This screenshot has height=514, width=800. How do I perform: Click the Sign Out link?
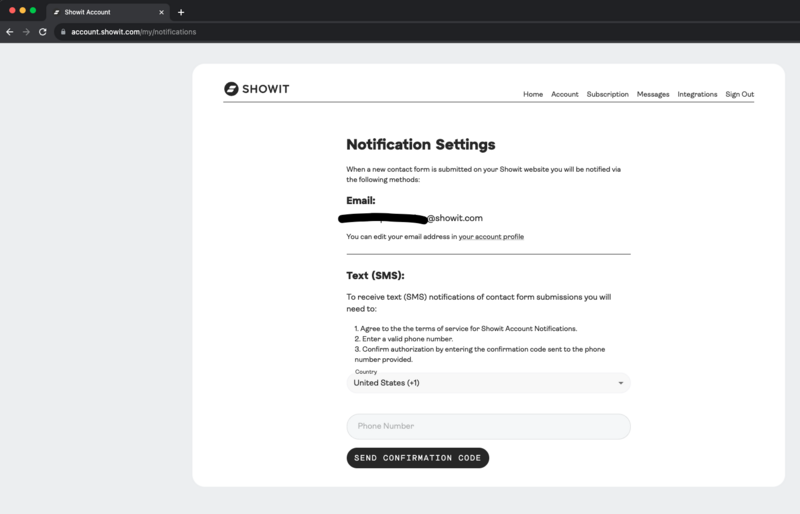(739, 94)
